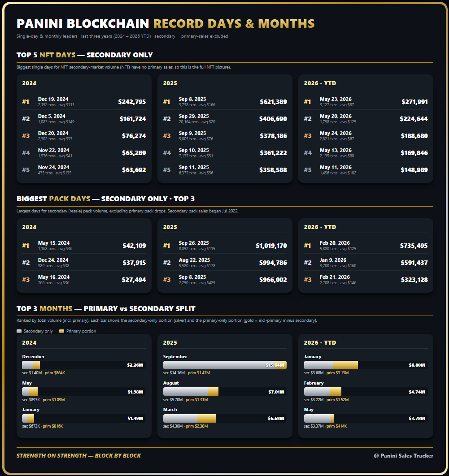Viewport: 449px width, 476px height.
Task: Click the $6.80M total for January 2026
Action: 417,365
